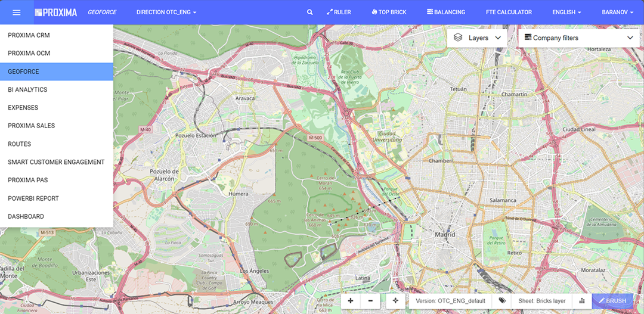Click the Aravaca label on map

(x=245, y=98)
